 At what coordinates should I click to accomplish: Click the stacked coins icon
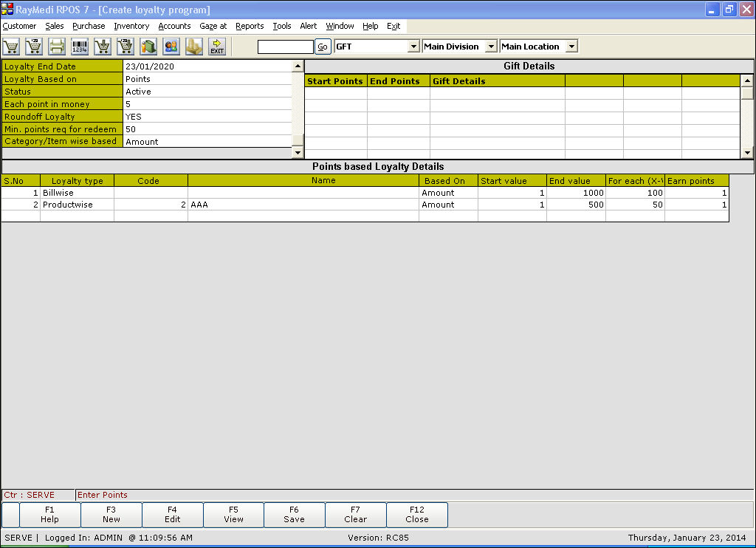coord(194,47)
